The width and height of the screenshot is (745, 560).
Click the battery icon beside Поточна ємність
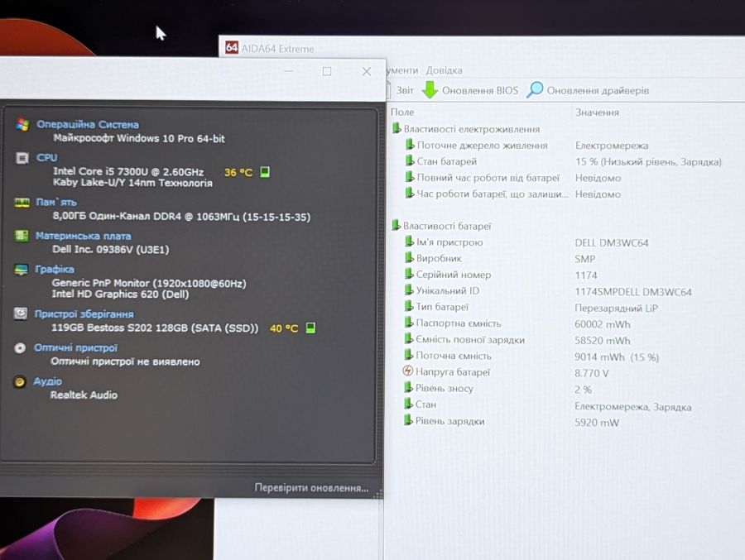tap(409, 355)
